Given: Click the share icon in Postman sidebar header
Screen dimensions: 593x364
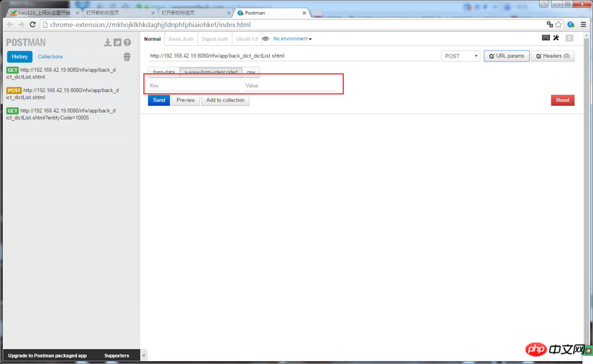Looking at the screenshot, I should 118,42.
